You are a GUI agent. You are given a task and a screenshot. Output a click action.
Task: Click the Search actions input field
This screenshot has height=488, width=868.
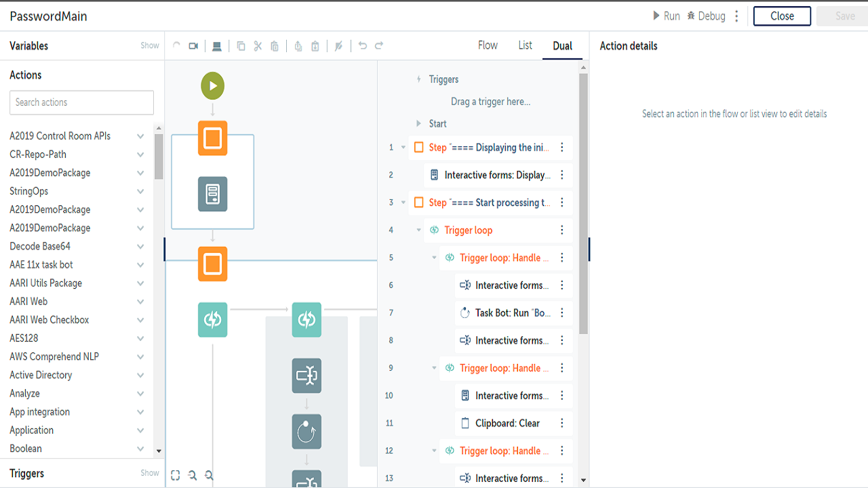coord(81,102)
